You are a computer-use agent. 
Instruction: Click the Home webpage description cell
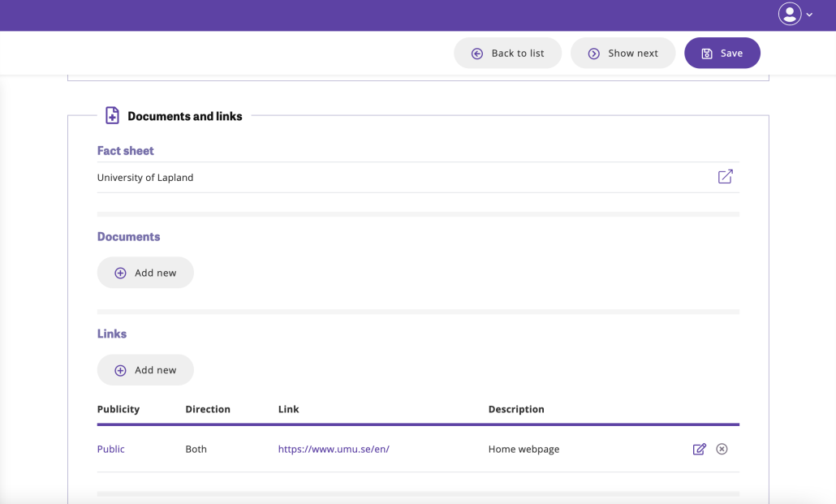coord(524,450)
